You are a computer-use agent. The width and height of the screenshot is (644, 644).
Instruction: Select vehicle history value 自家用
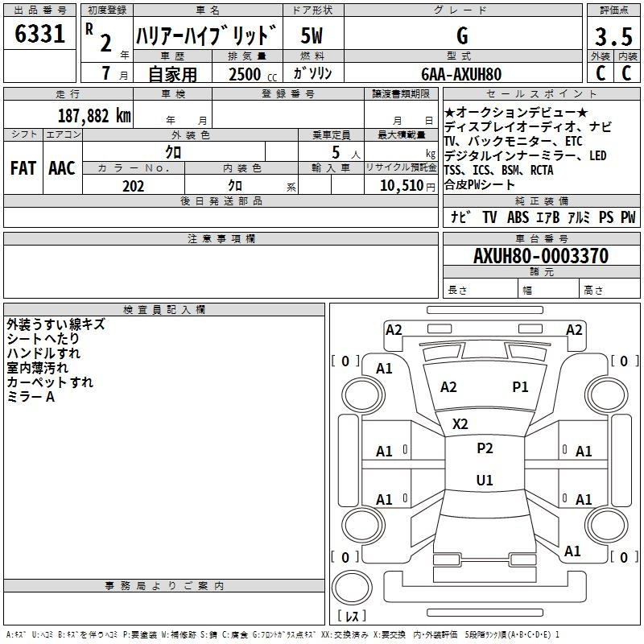[172, 74]
